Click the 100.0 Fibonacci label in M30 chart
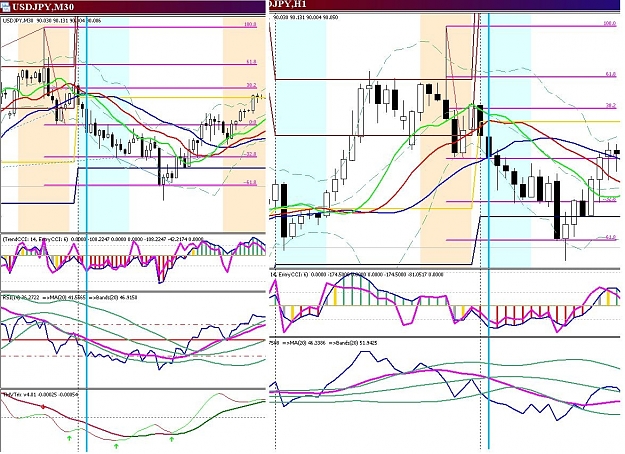The width and height of the screenshot is (625, 454). tap(250, 24)
